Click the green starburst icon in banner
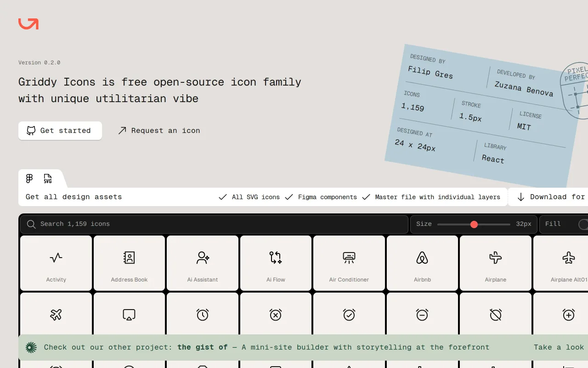 tap(31, 347)
